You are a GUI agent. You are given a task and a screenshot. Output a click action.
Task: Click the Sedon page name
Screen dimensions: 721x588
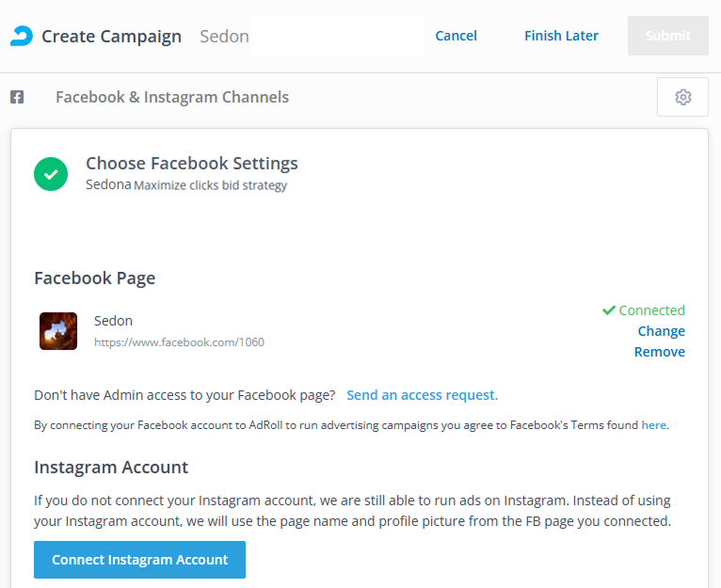tap(113, 321)
